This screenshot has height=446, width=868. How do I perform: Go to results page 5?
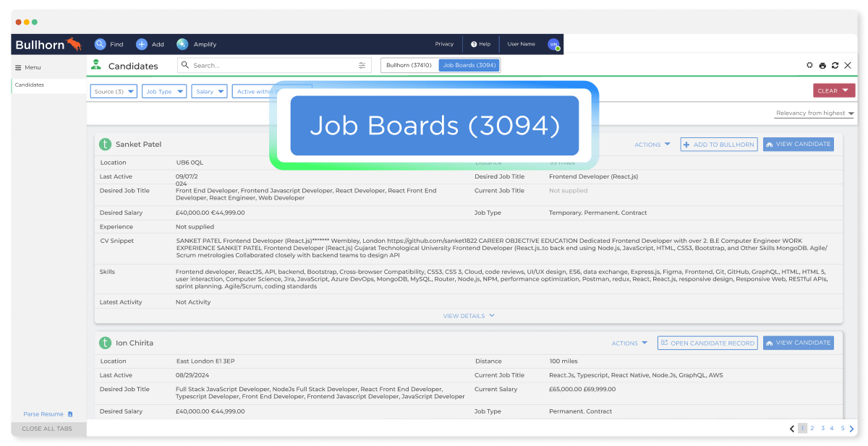coord(843,429)
